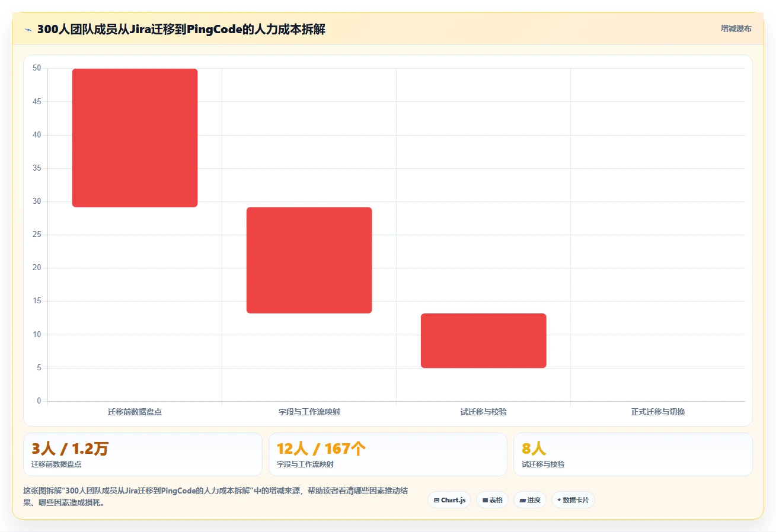The height and width of the screenshot is (532, 776).
Task: Click the y-axis value 25
Action: click(x=37, y=235)
